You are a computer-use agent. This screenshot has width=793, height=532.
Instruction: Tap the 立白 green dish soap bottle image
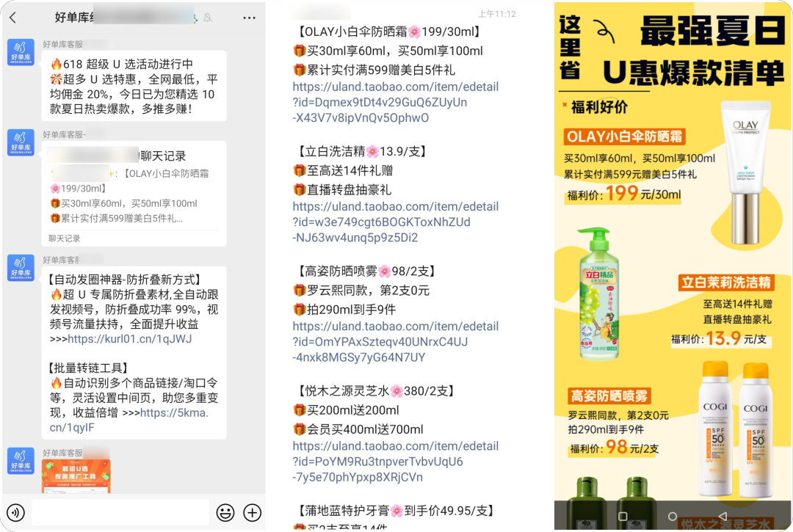coord(599,294)
